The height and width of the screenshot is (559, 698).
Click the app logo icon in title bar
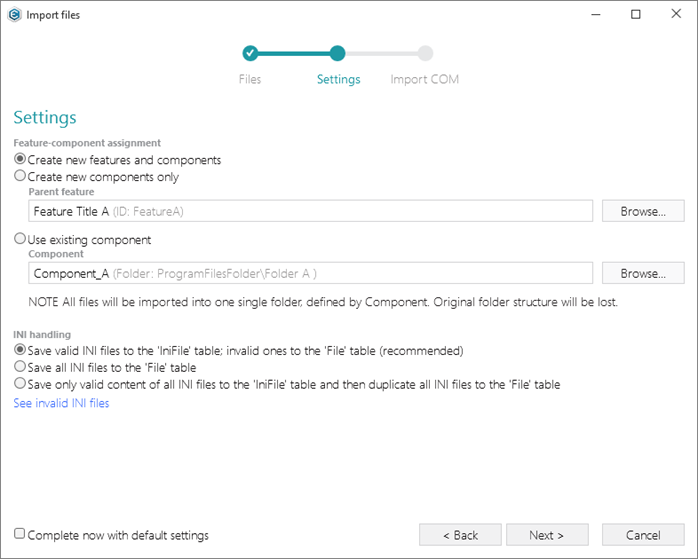point(14,15)
